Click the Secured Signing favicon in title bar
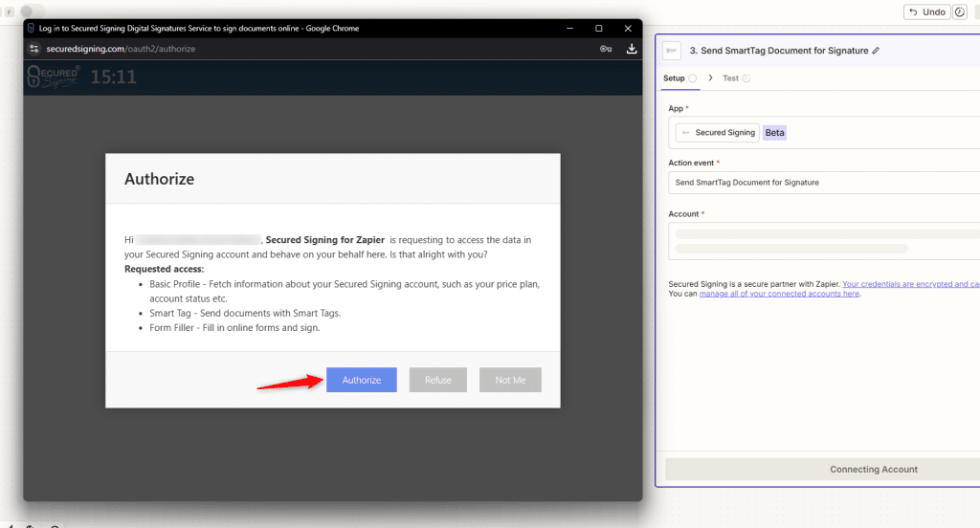Viewport: 980px width, 528px height. click(31, 28)
